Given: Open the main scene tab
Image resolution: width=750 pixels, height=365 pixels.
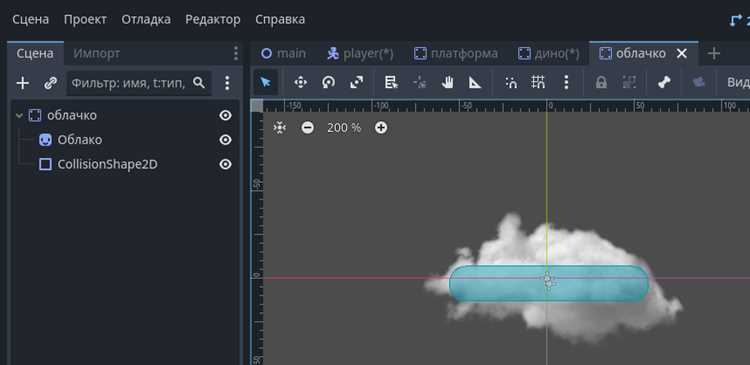Looking at the screenshot, I should click(283, 54).
